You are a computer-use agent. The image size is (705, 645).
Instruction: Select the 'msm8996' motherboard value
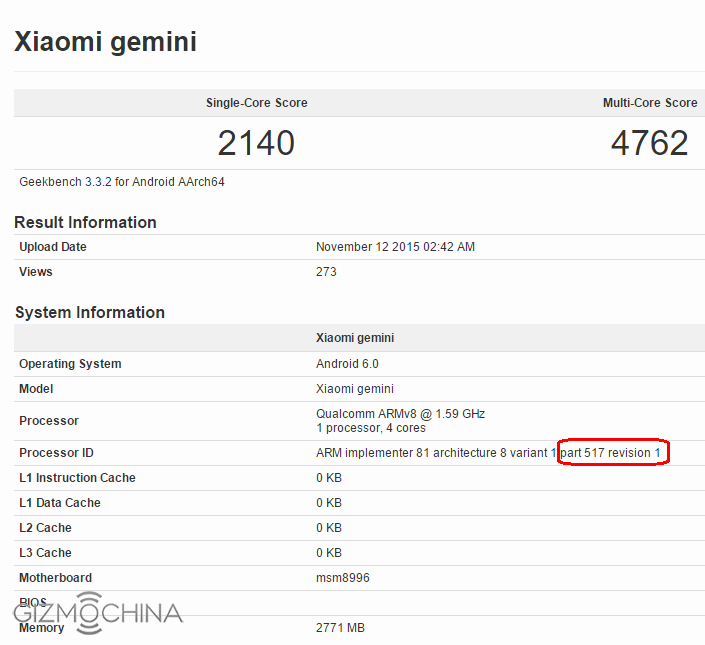(343, 578)
